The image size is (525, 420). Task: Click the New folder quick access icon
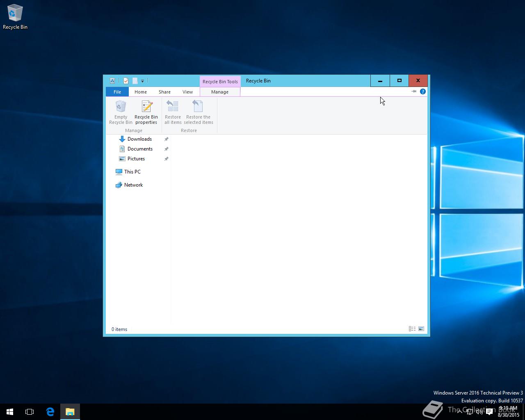pyautogui.click(x=135, y=81)
